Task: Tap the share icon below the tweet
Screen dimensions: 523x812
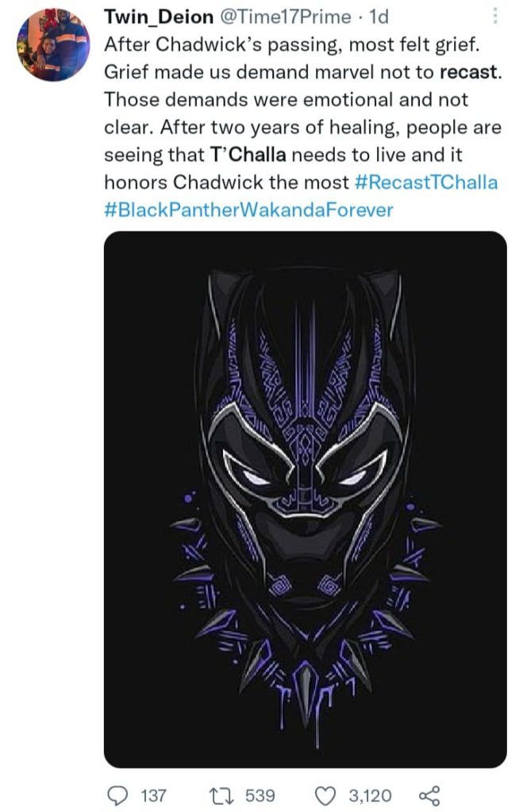Action: pos(429,795)
